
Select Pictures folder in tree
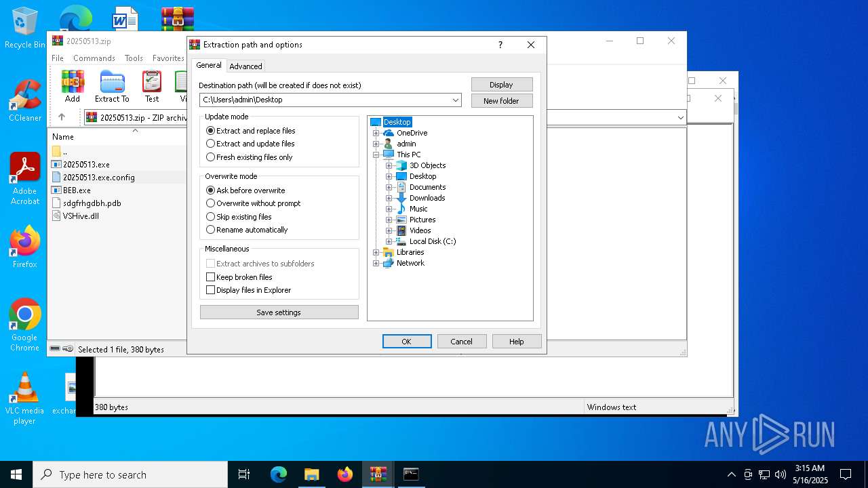click(422, 220)
